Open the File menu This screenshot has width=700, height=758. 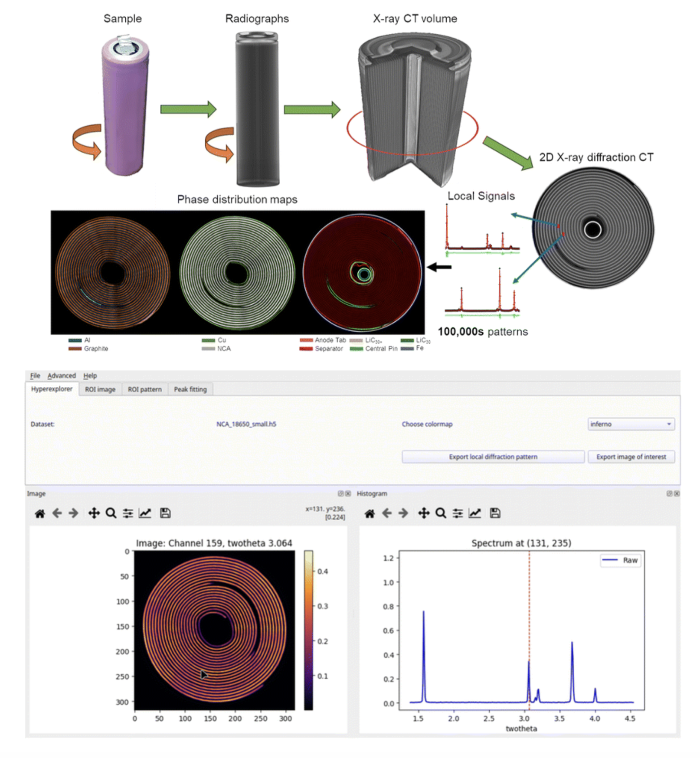35,376
